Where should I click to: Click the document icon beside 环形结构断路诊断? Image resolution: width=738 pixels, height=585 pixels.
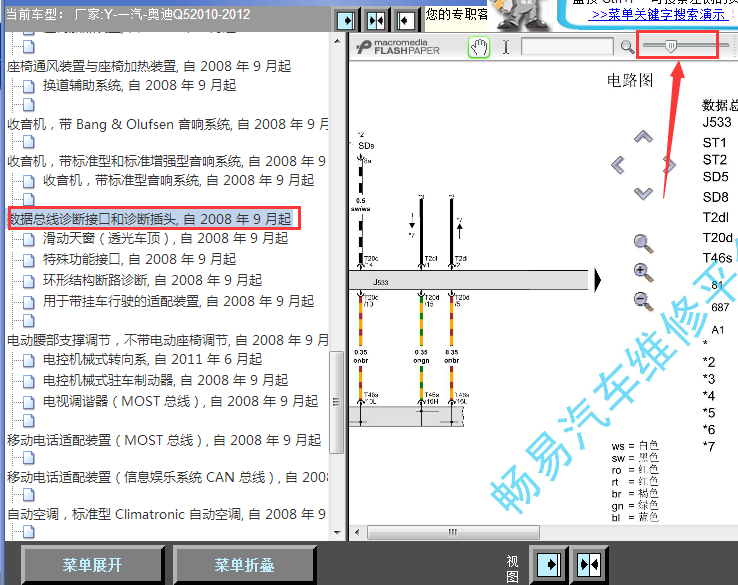coord(29,281)
